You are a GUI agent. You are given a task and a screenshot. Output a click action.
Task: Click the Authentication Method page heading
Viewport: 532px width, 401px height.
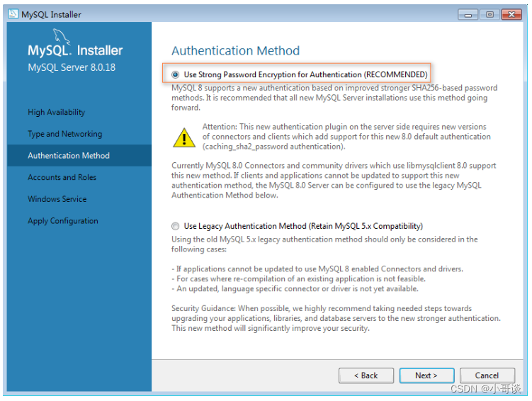(x=235, y=51)
